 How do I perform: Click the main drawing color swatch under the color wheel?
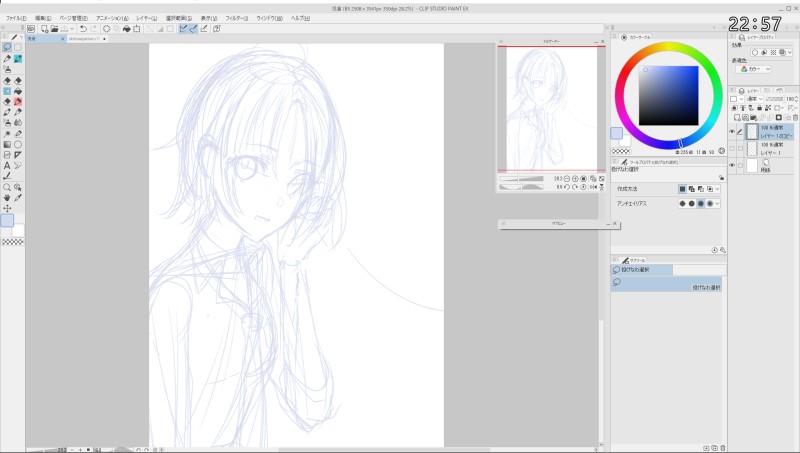[x=616, y=133]
